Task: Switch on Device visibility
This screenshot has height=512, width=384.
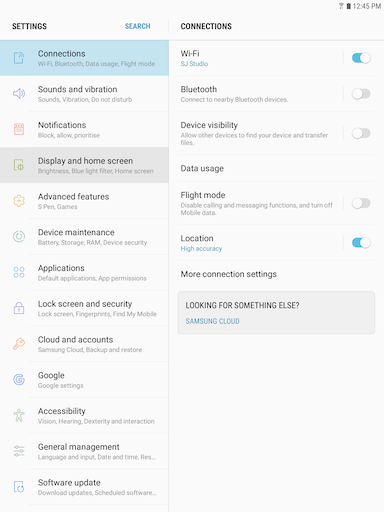Action: coord(361,133)
